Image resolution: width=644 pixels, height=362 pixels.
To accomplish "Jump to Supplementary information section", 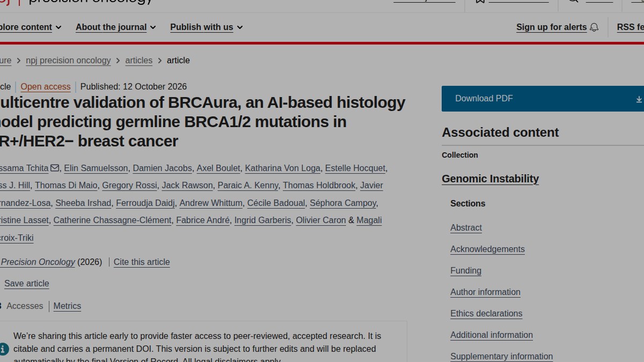I will coord(501,356).
